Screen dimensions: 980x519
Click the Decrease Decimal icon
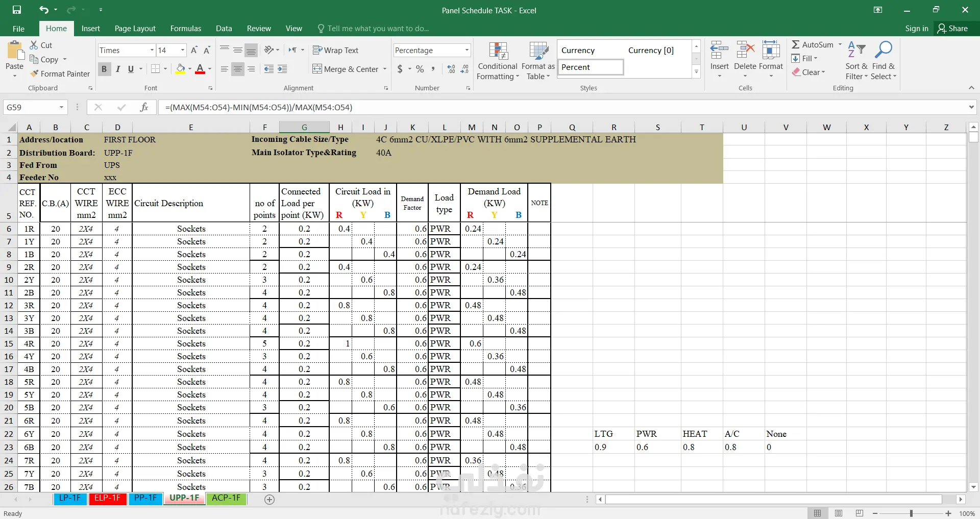(464, 69)
